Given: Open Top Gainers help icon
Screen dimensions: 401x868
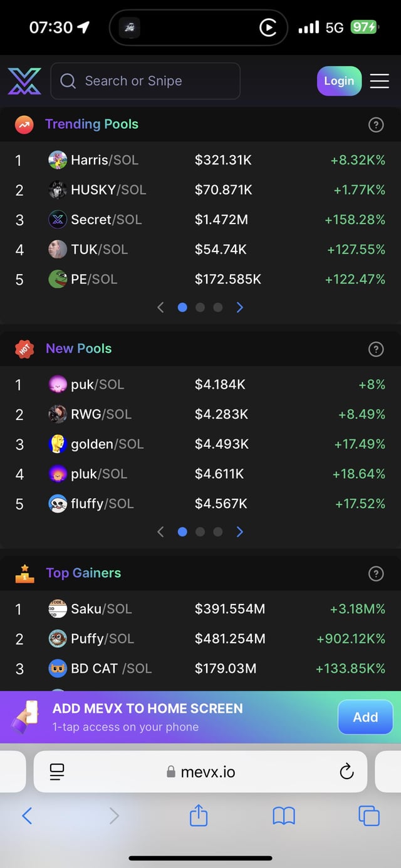Looking at the screenshot, I should (x=375, y=573).
